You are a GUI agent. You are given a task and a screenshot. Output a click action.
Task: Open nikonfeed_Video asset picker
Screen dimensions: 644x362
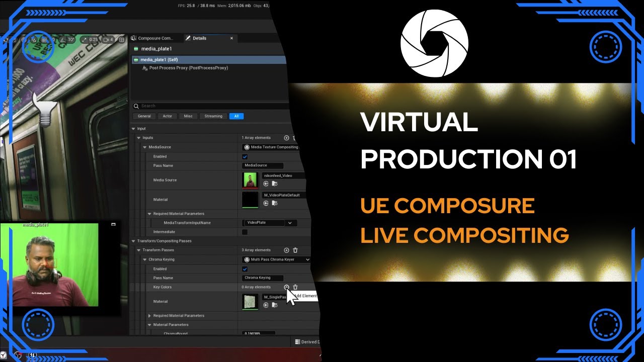click(284, 175)
